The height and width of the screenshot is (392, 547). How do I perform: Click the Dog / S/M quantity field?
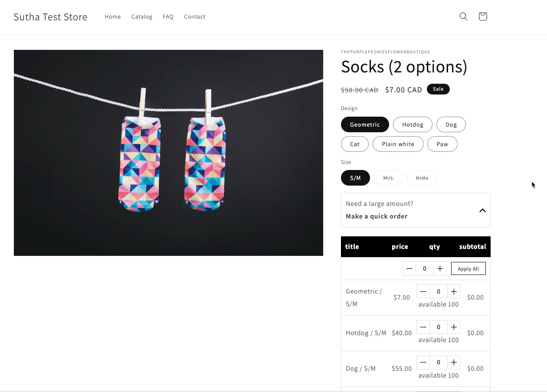(x=439, y=363)
